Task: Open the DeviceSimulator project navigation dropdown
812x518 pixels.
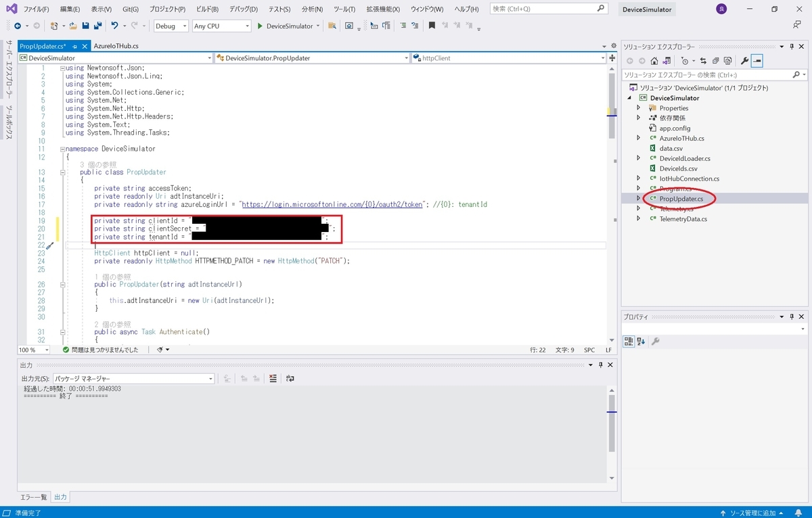Action: 208,58
